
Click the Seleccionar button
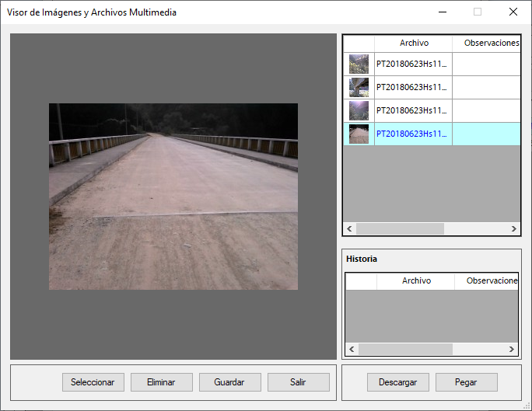[93, 382]
